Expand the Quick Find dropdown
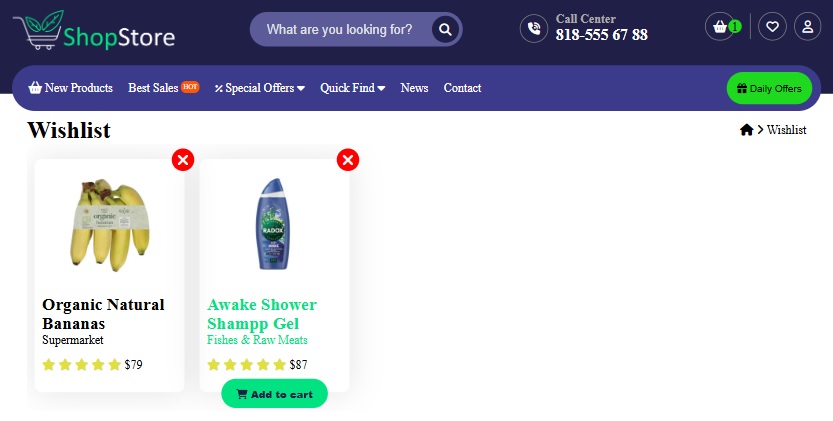This screenshot has height=421, width=833. (353, 88)
